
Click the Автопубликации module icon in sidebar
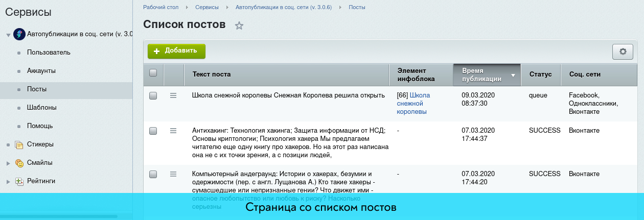point(19,34)
